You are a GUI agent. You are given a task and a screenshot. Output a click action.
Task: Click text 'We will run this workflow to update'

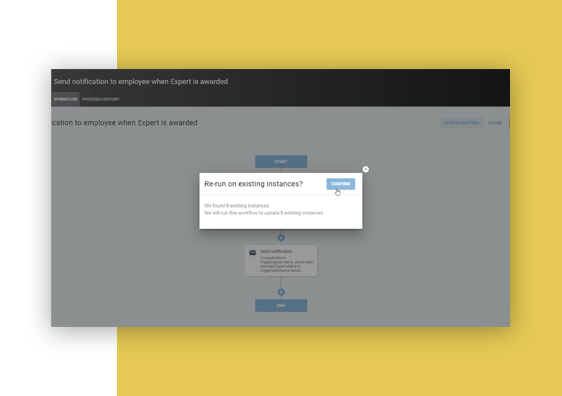[x=242, y=213]
